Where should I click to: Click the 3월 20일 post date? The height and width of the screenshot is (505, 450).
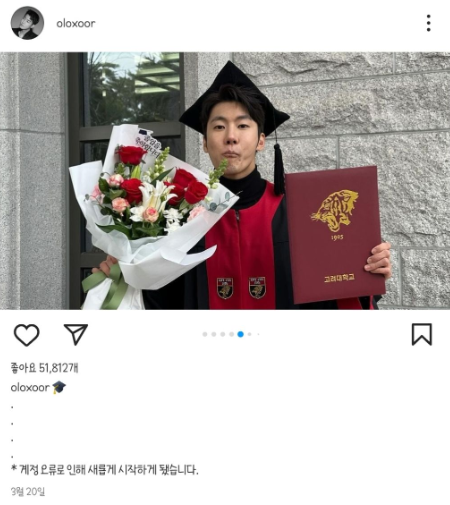[28, 491]
